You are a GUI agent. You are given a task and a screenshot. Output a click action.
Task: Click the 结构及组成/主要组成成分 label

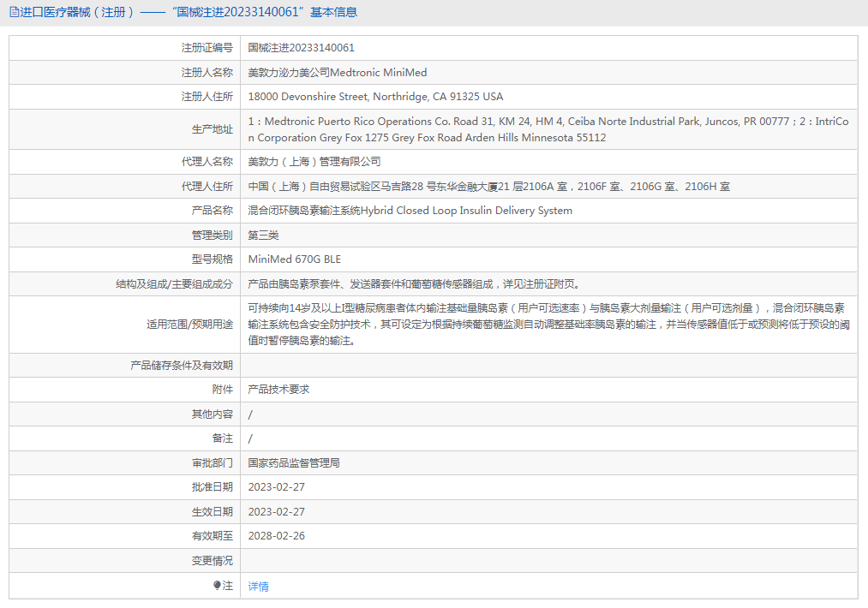[174, 284]
